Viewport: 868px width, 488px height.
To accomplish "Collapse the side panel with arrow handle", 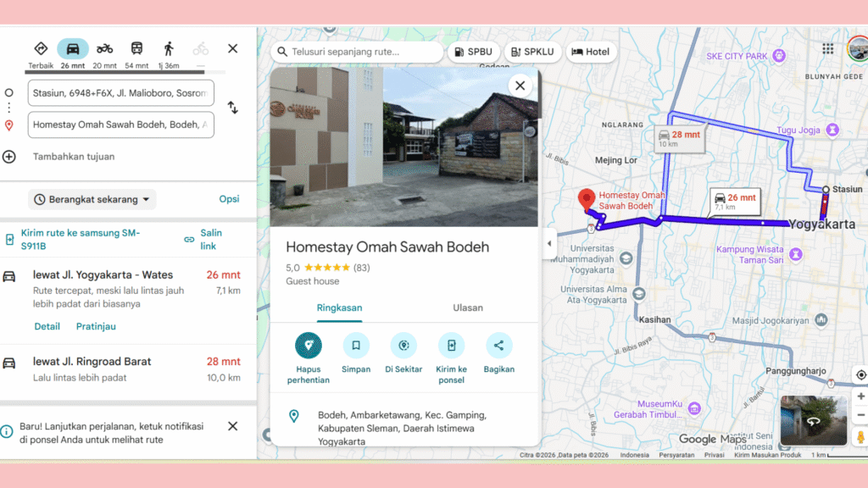I will click(548, 243).
